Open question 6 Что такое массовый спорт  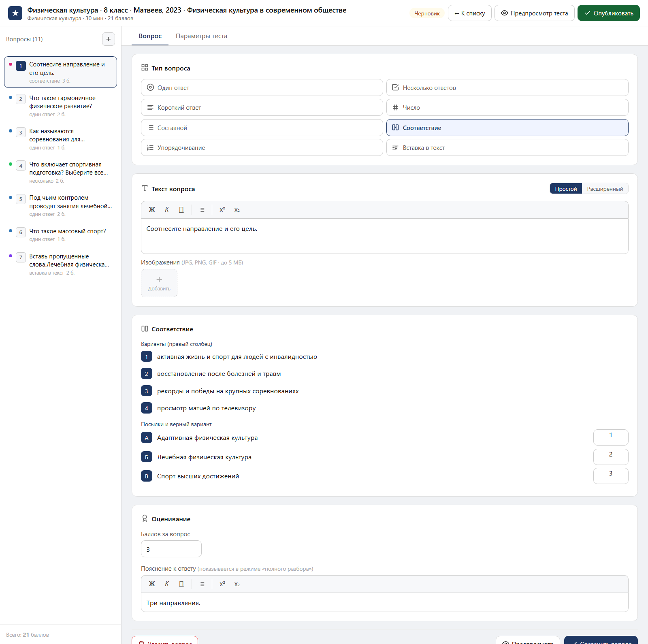click(60, 235)
